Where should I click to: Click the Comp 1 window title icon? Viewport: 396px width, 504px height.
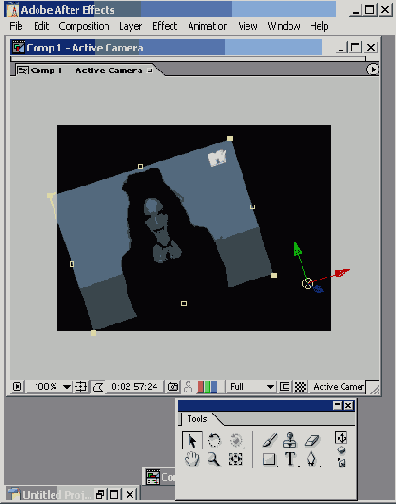pyautogui.click(x=18, y=47)
